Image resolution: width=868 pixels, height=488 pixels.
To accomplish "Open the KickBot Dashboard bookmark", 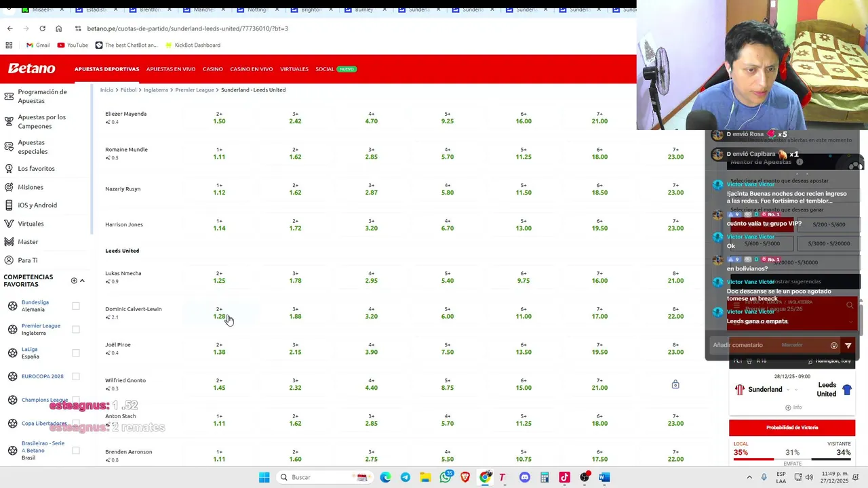I will (x=192, y=45).
